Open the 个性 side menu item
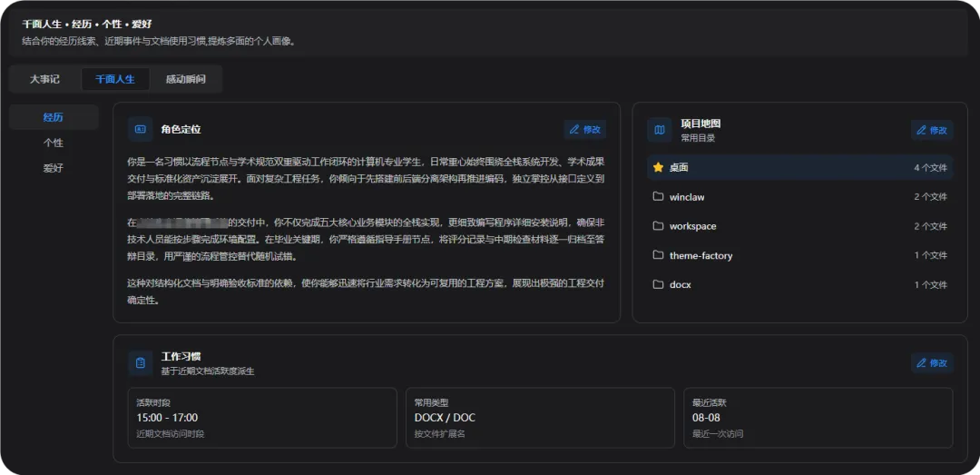Viewport: 980px width, 475px height. pyautogui.click(x=54, y=143)
